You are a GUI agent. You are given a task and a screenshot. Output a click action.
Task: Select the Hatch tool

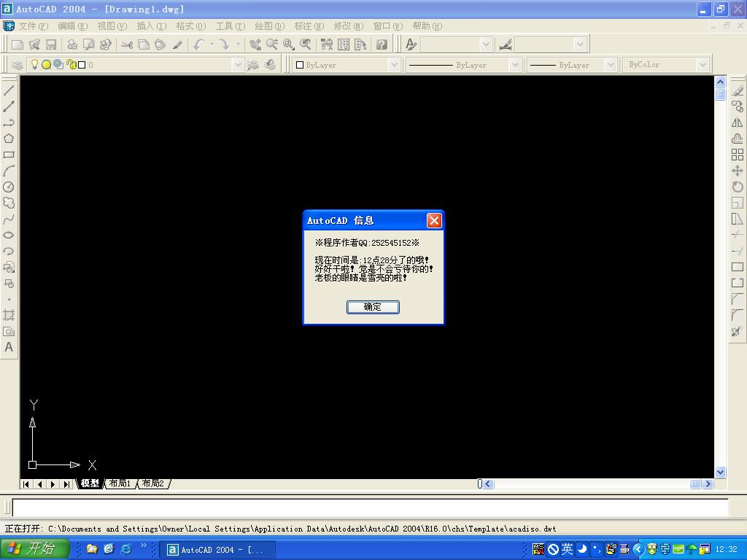pos(9,315)
